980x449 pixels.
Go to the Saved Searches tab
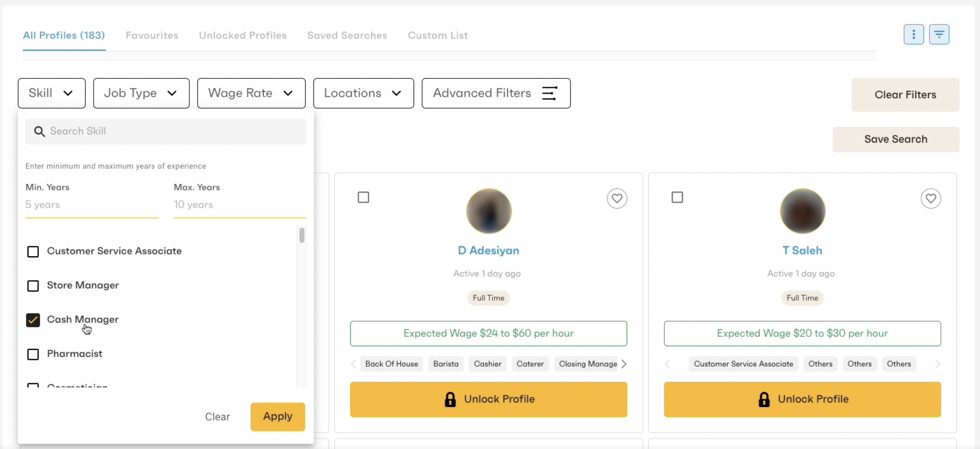(347, 35)
